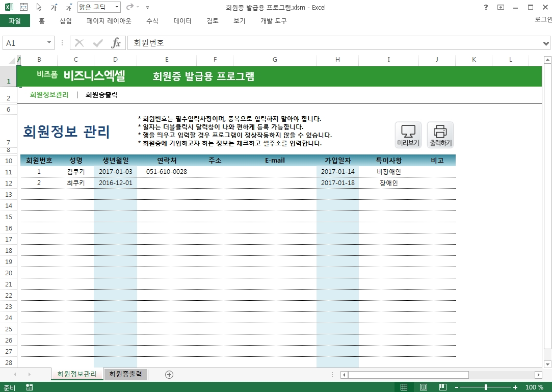Expand the formula bar chevron
Screen dimensions: 552x392
(546, 43)
